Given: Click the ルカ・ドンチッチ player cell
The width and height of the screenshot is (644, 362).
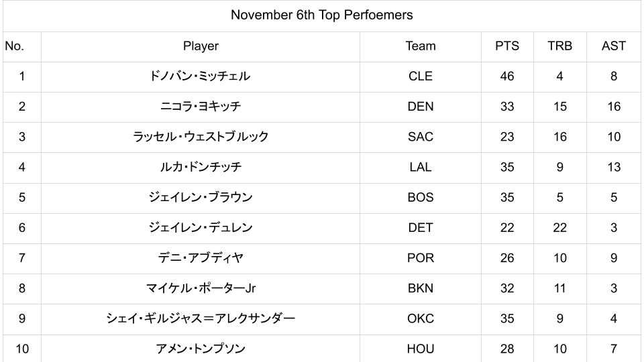Looking at the screenshot, I should point(201,167).
